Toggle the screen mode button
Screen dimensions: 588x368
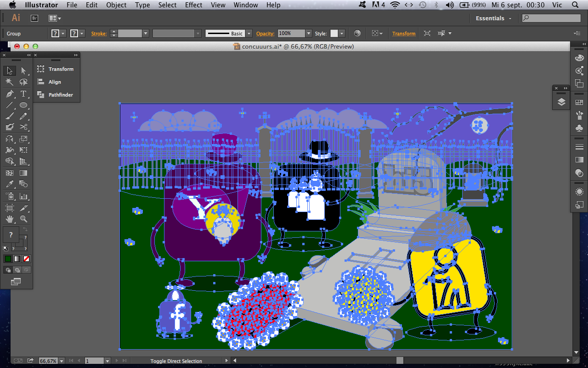tap(16, 282)
